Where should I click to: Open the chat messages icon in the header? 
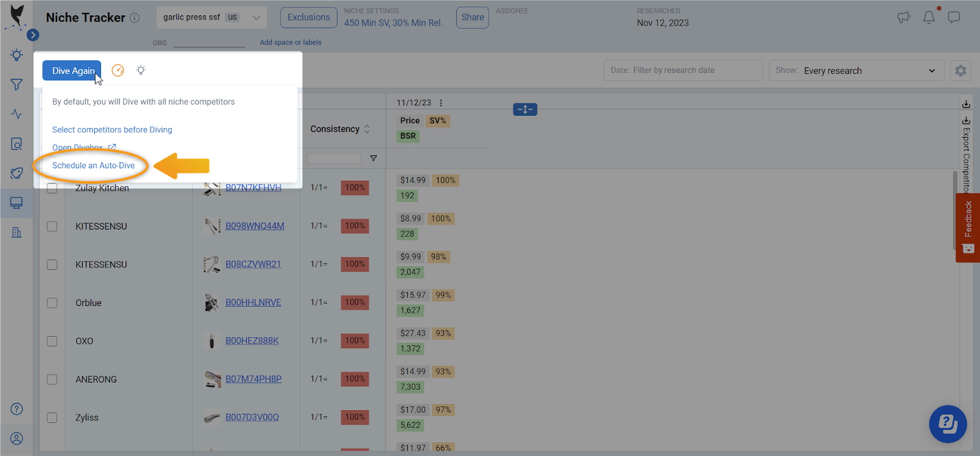coord(954,18)
